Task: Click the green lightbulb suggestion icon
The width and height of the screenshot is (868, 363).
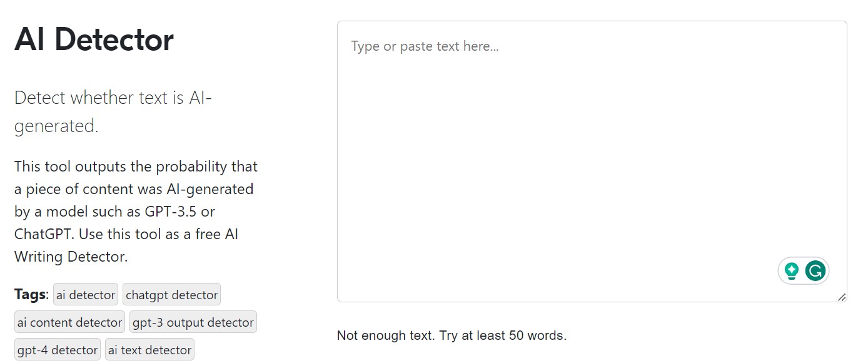Action: point(792,271)
